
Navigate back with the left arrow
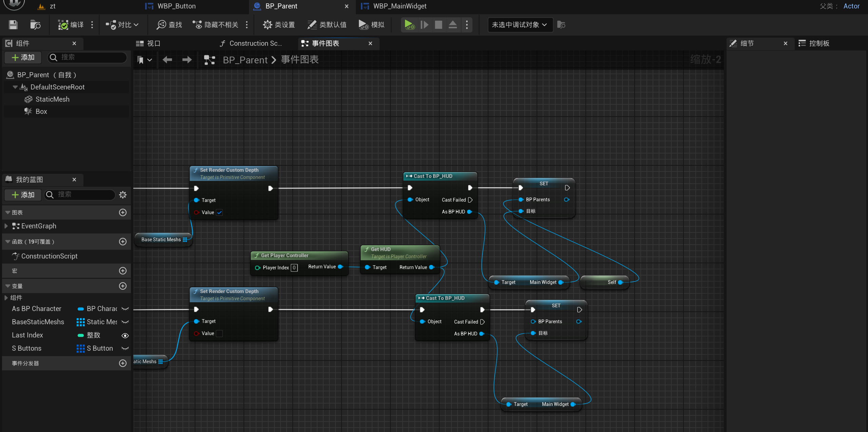click(167, 60)
